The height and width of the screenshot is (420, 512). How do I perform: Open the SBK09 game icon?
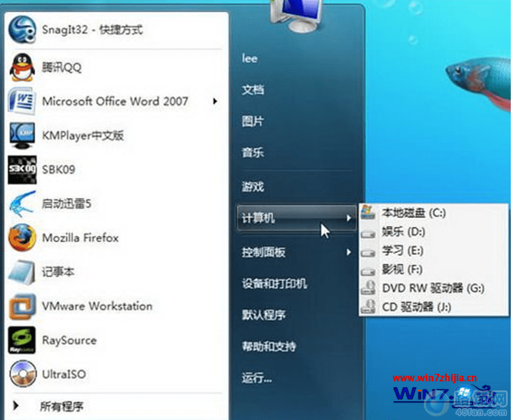[22, 170]
